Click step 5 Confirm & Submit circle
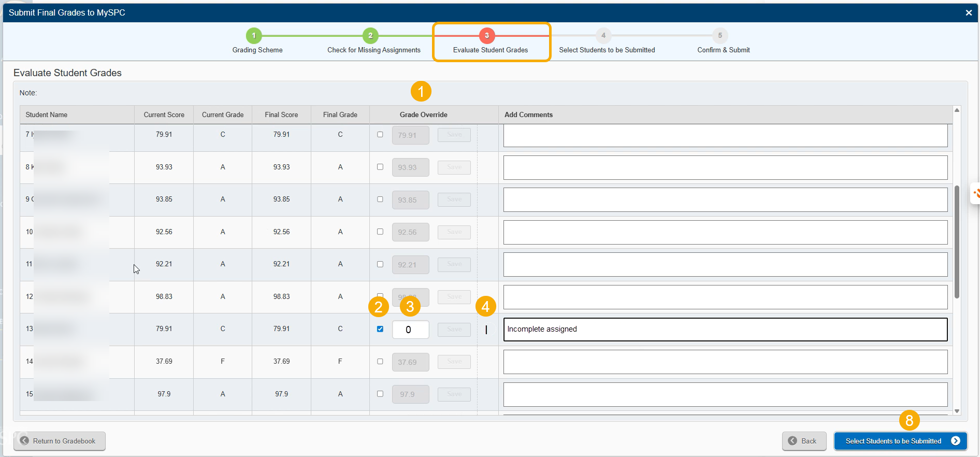The image size is (980, 457). click(x=720, y=36)
